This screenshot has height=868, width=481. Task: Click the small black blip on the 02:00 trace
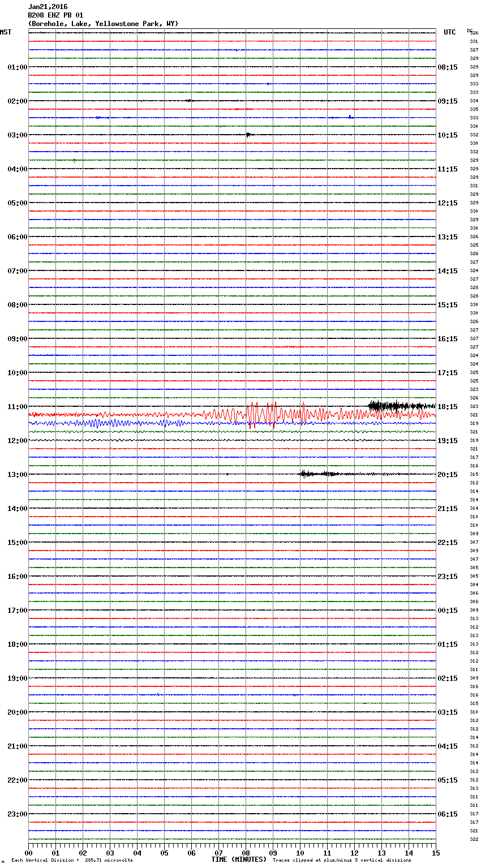click(189, 101)
